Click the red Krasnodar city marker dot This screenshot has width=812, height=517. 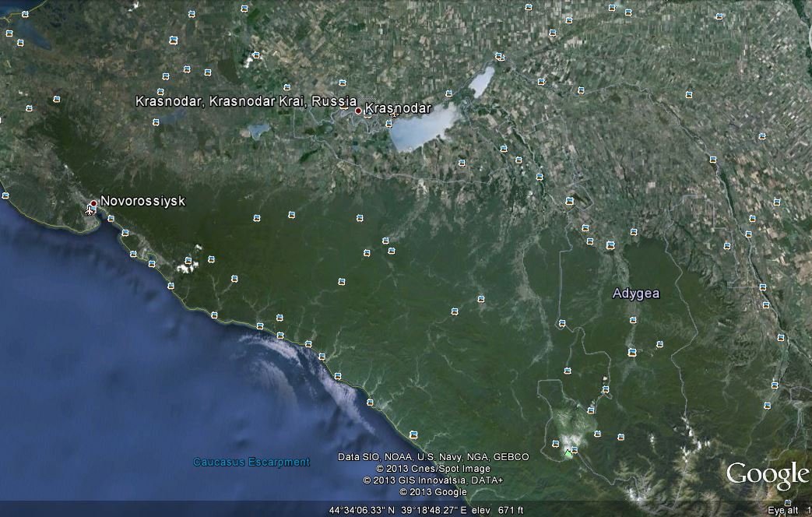[x=358, y=111]
